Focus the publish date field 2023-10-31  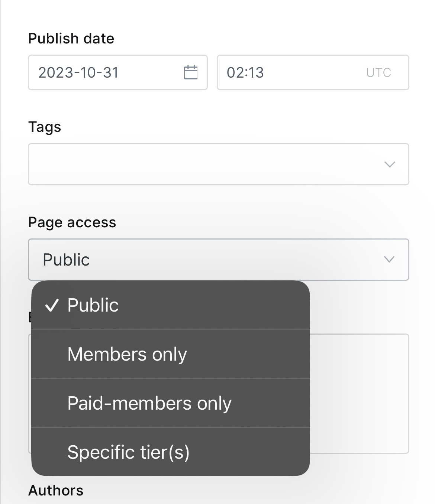[118, 72]
